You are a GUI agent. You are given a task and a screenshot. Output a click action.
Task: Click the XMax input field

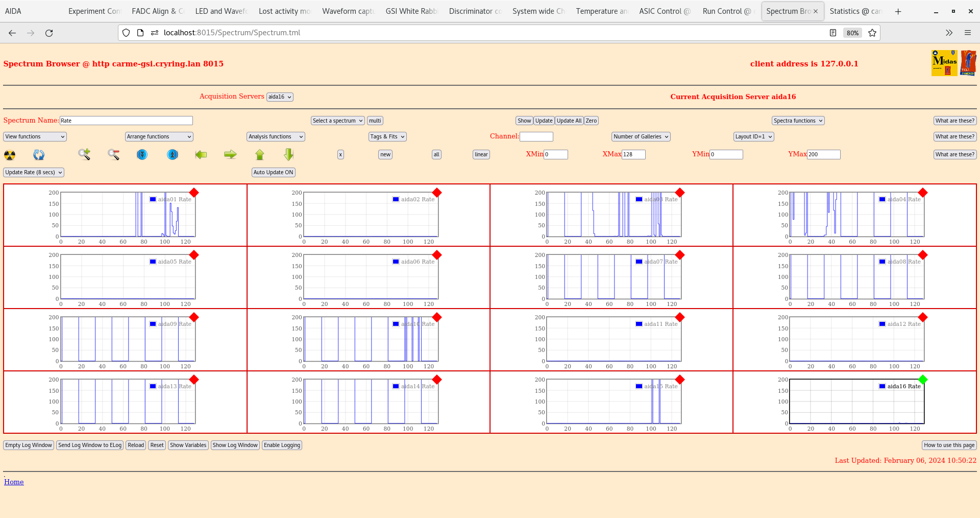click(x=633, y=154)
